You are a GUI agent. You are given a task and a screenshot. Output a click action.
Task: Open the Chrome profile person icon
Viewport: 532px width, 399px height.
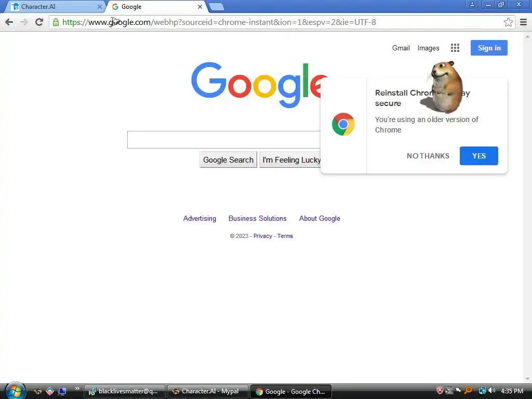point(472,5)
